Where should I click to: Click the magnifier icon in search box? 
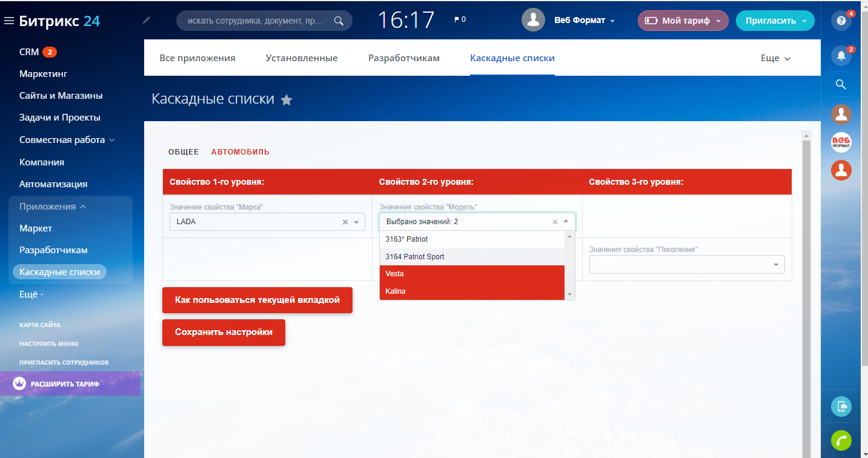click(x=339, y=21)
